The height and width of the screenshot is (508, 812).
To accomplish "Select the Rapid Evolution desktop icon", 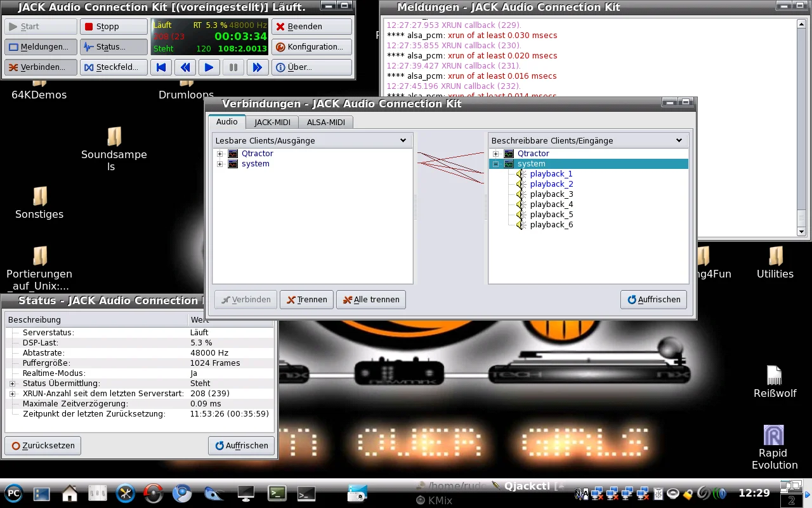I will [x=775, y=448].
